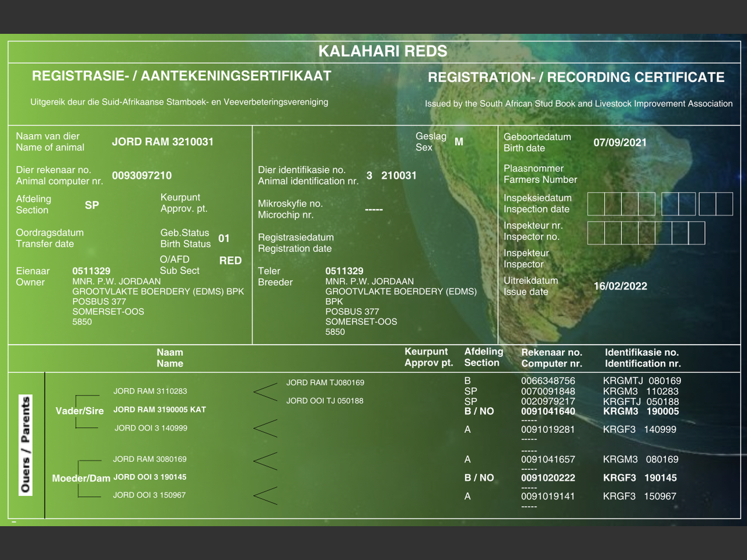Select dam name JORD OOI 3 190145
This screenshot has width=747, height=560.
click(150, 477)
